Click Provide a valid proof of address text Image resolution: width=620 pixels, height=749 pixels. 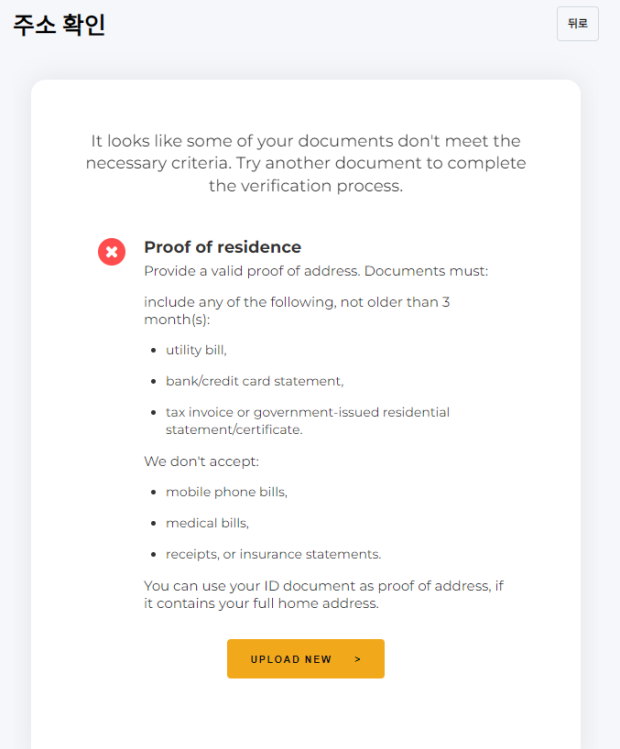316,271
